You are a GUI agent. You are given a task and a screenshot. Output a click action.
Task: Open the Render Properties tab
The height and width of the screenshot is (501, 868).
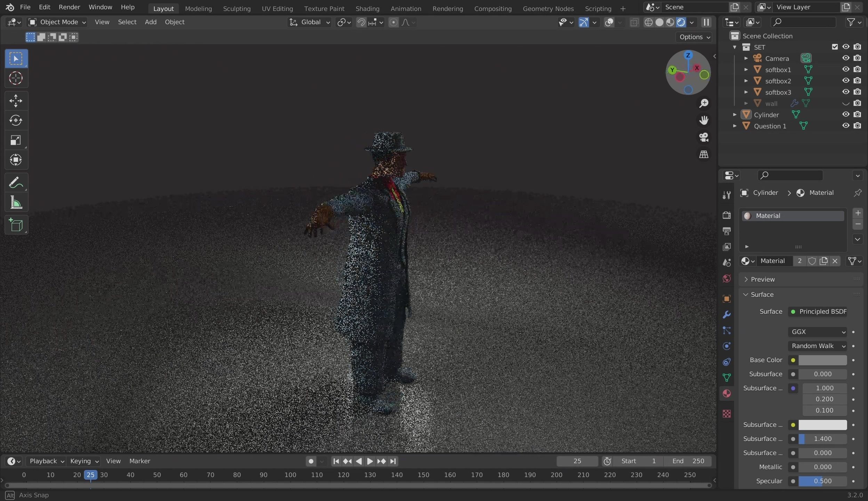727,215
